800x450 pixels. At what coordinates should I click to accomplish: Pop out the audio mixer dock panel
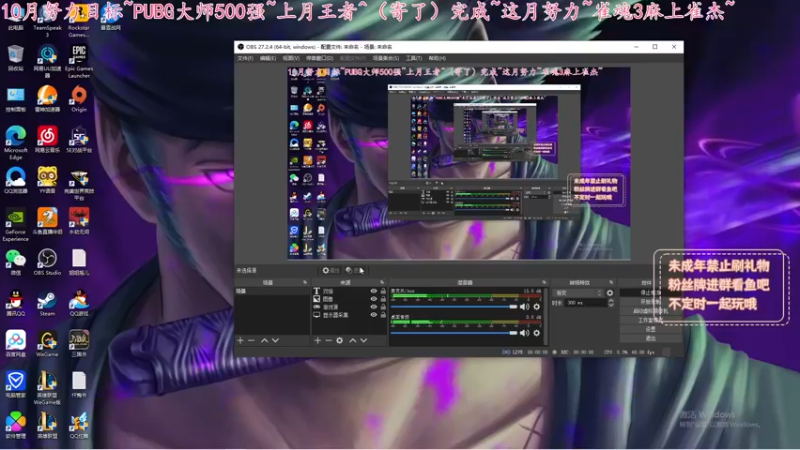point(544,282)
